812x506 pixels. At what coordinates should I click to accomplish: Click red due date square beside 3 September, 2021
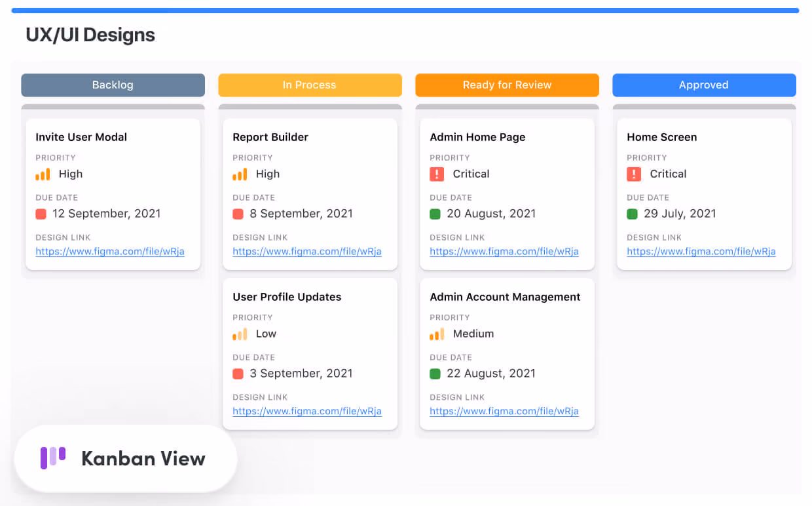click(x=238, y=374)
